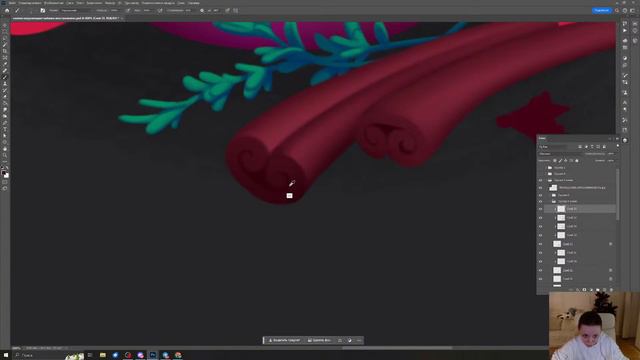Open the Edit menu

(x=29, y=3)
